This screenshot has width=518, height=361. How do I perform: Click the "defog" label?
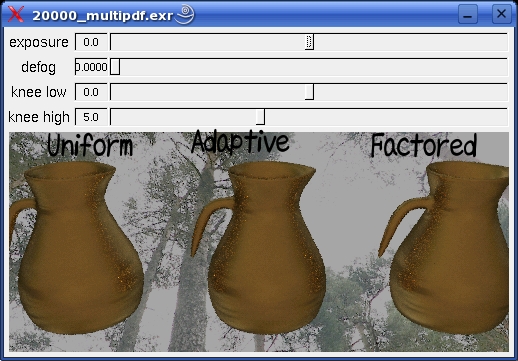click(38, 67)
